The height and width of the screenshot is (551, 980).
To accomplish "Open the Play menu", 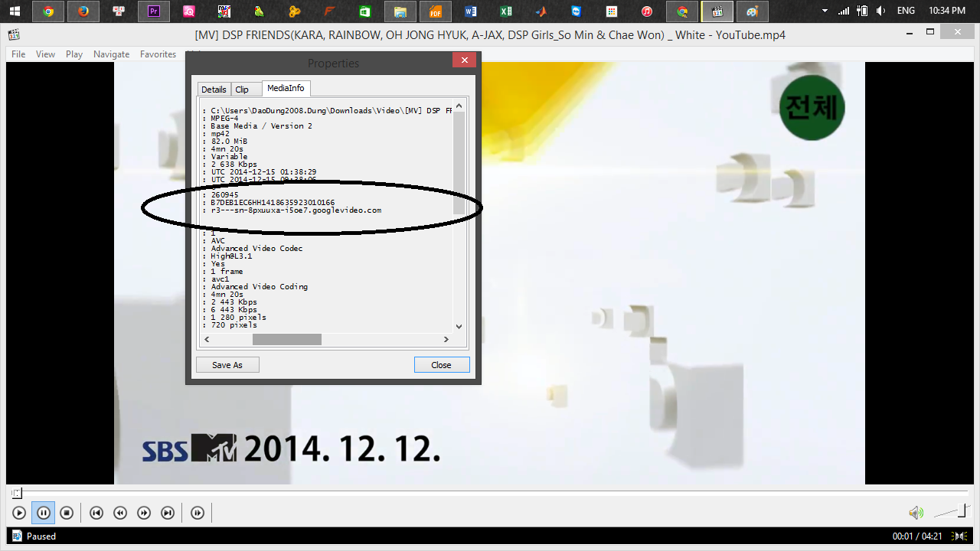I will [74, 54].
